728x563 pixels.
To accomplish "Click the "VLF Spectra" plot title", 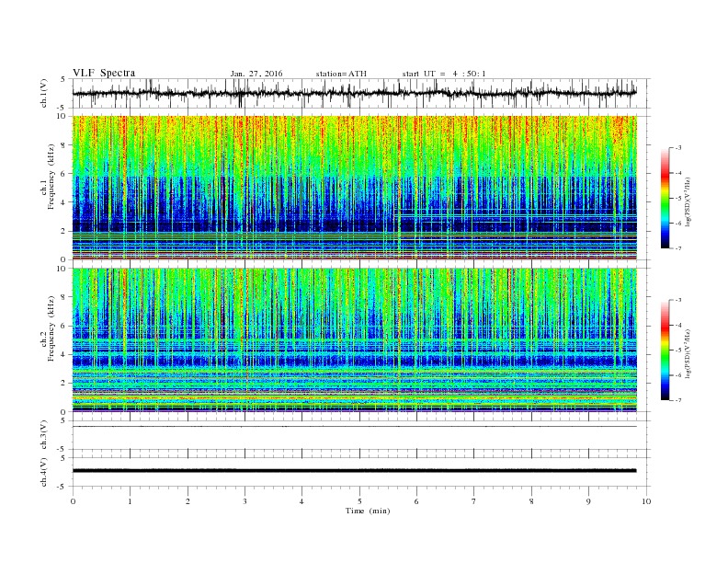I will point(104,73).
